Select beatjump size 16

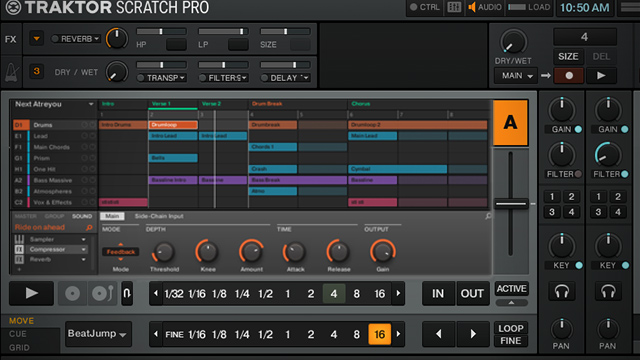pyautogui.click(x=380, y=334)
